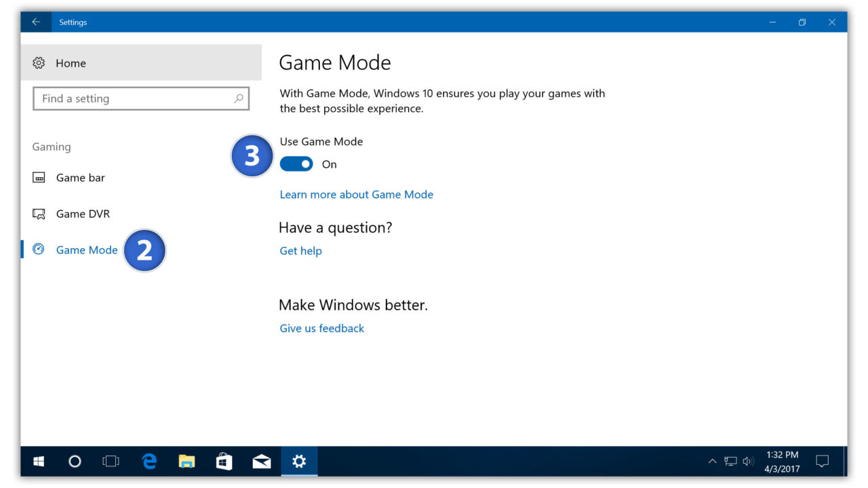Focus the Find a setting search box
Screen dimensions: 868x488
(141, 98)
